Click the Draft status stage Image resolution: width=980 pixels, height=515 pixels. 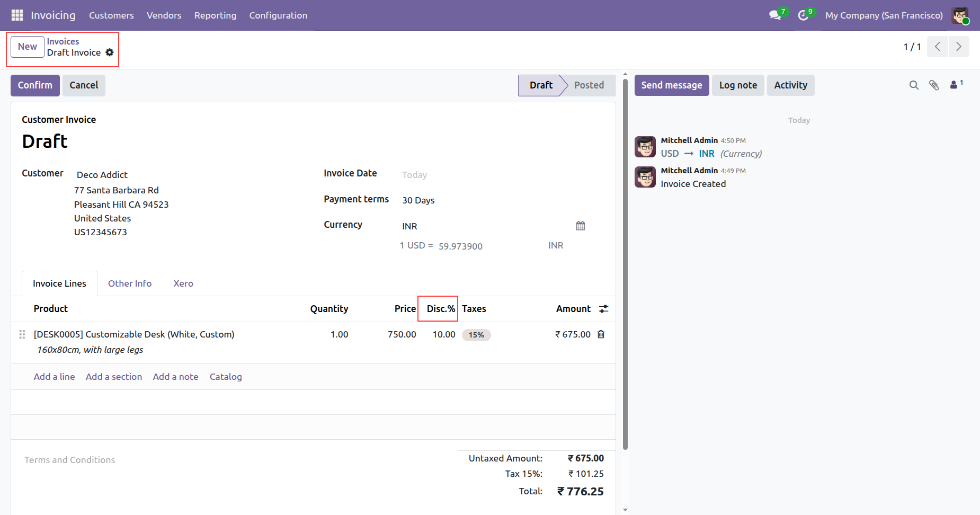pyautogui.click(x=541, y=85)
